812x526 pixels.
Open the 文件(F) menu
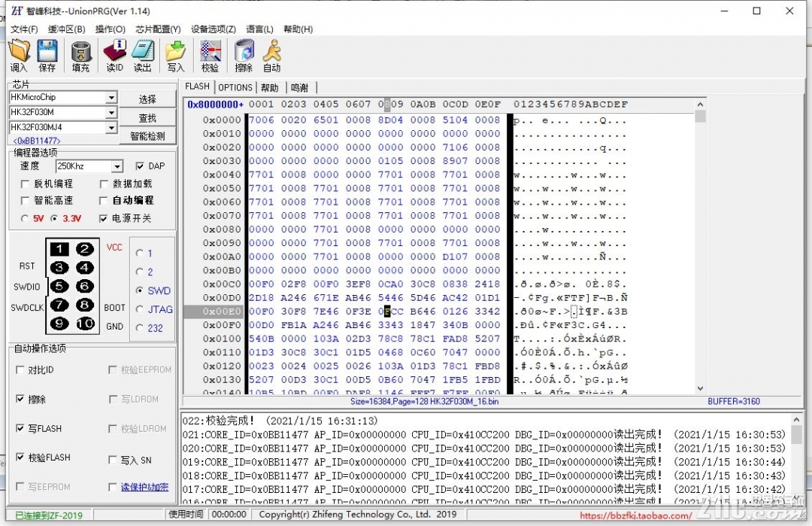pos(24,29)
